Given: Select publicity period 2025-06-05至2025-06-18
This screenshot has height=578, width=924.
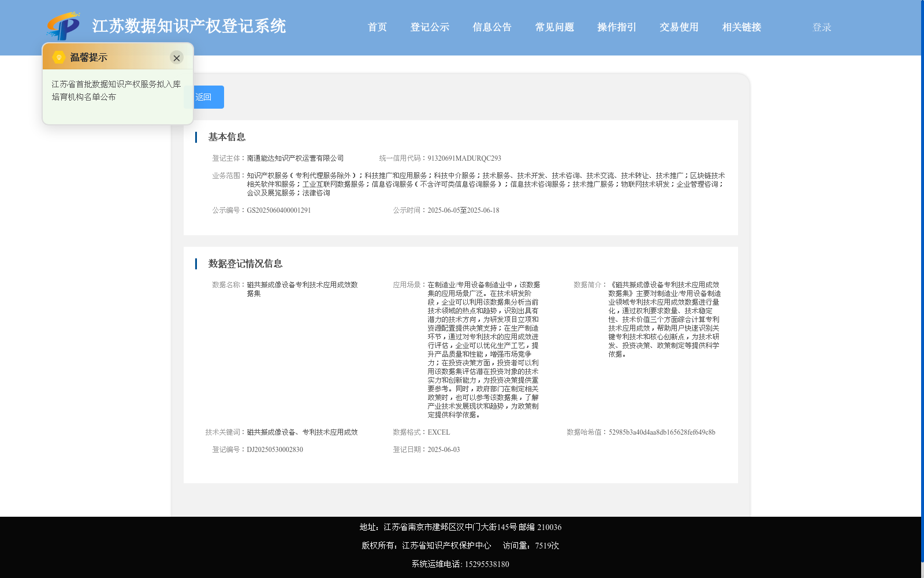Looking at the screenshot, I should click(x=463, y=210).
